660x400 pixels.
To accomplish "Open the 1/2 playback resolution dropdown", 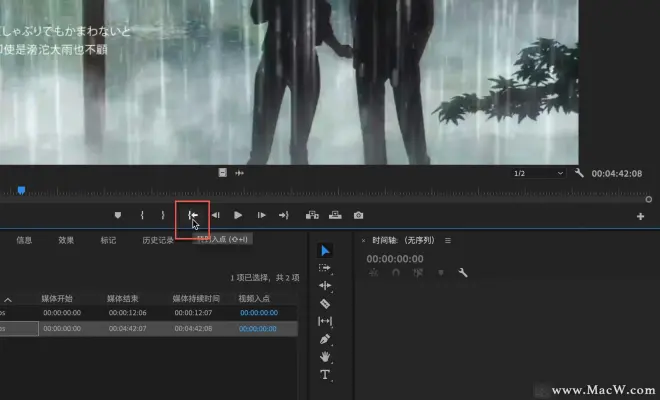I will (x=538, y=173).
